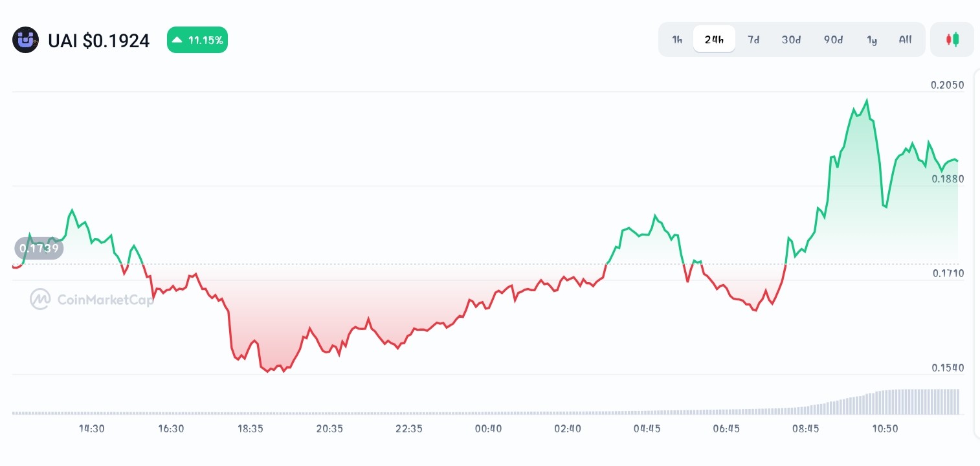The height and width of the screenshot is (466, 980).
Task: Click the 14:30 time label
Action: [92, 428]
